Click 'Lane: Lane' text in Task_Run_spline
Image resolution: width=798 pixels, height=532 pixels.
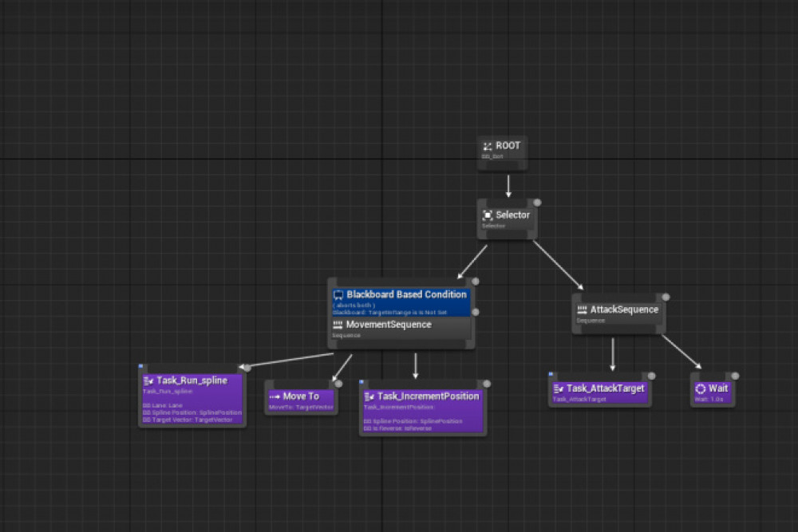[167, 405]
